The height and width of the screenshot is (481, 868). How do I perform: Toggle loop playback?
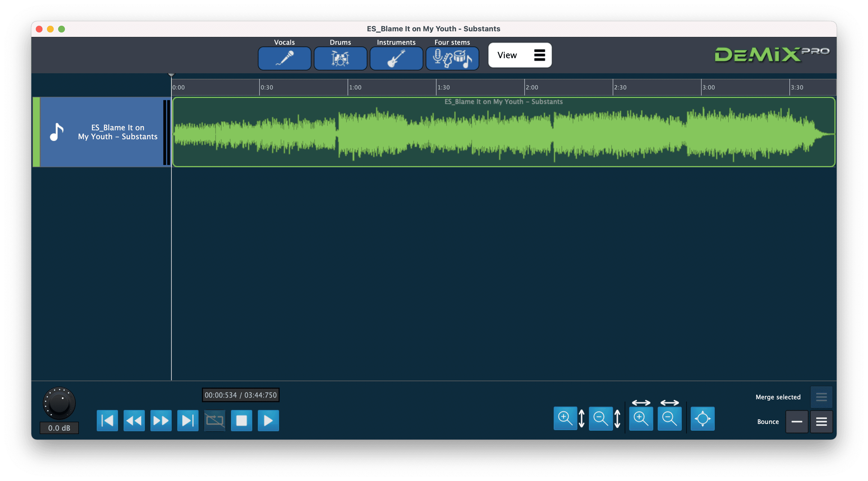tap(215, 420)
